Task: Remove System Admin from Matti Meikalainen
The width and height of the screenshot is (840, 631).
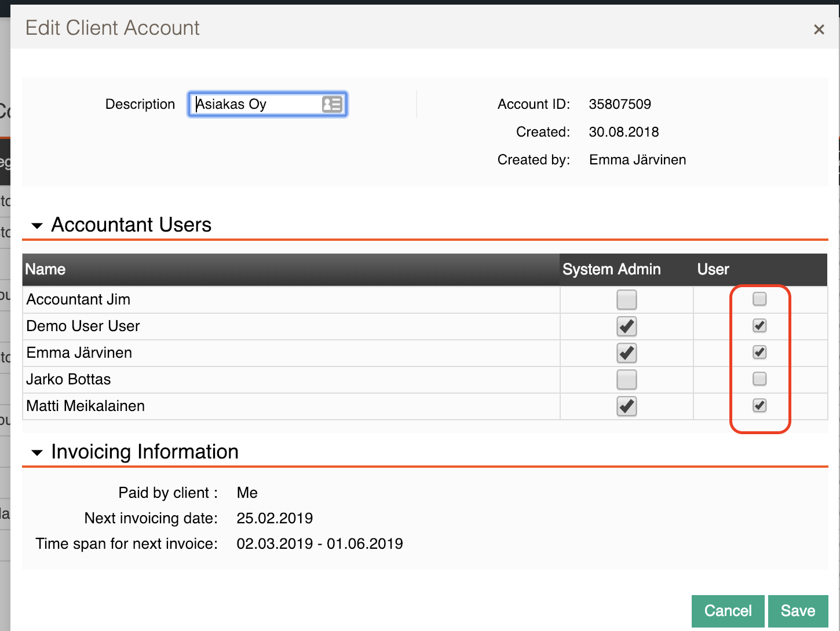Action: tap(626, 406)
